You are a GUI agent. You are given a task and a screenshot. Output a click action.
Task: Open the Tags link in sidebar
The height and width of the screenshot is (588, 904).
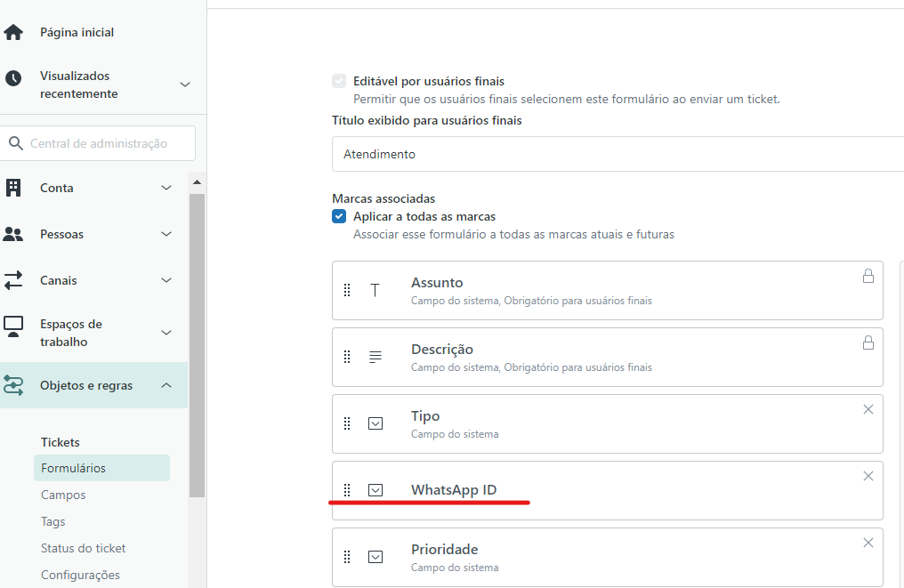tap(53, 521)
